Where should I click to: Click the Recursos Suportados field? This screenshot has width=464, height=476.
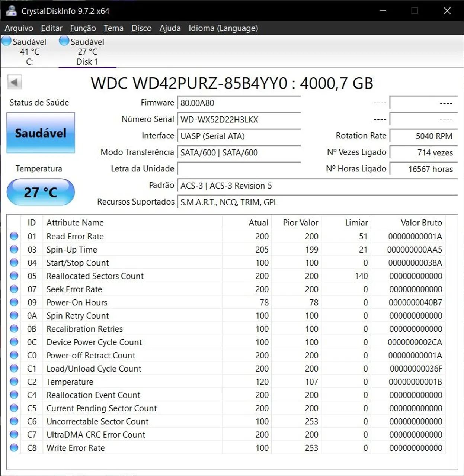click(x=317, y=202)
